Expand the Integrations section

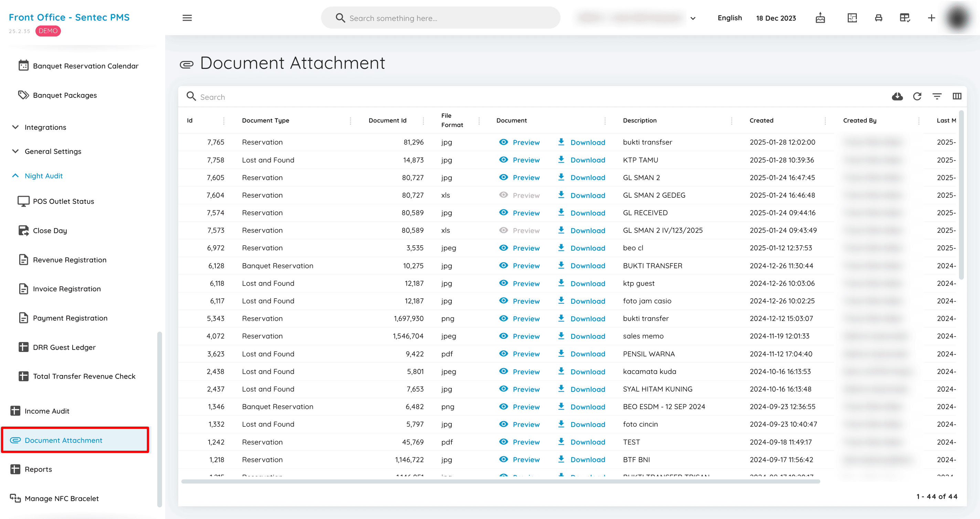[40, 127]
